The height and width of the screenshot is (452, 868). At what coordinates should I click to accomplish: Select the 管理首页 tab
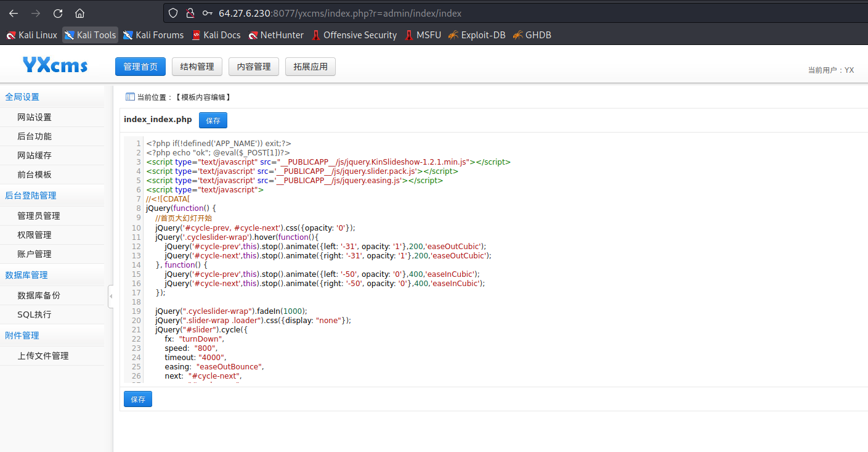click(140, 67)
